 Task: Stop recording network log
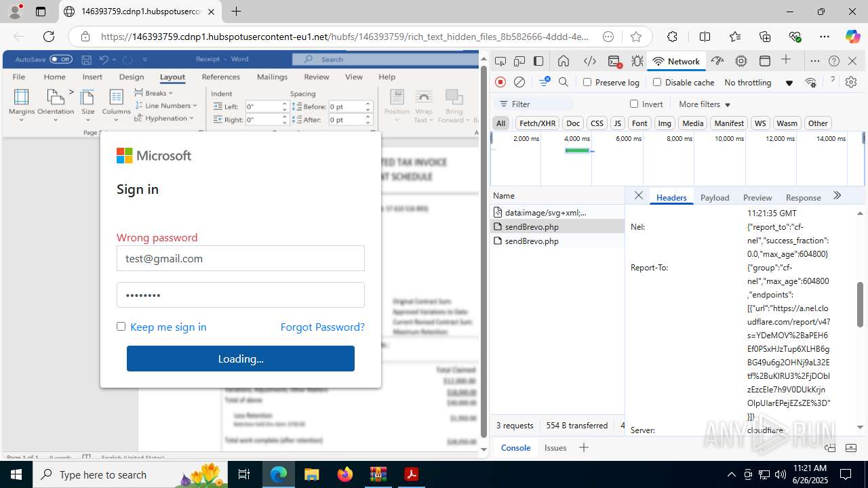tap(500, 82)
